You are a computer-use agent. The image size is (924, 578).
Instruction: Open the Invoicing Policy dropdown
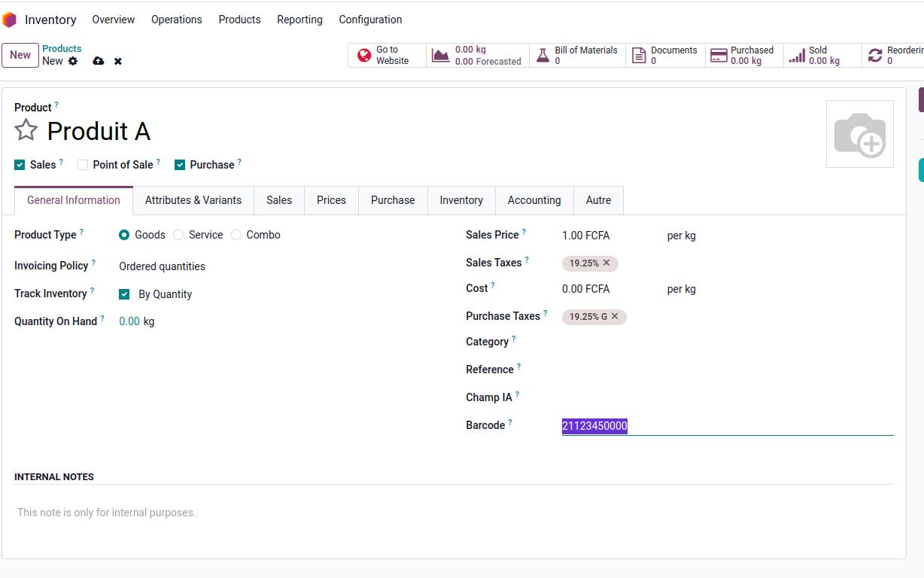click(x=226, y=266)
